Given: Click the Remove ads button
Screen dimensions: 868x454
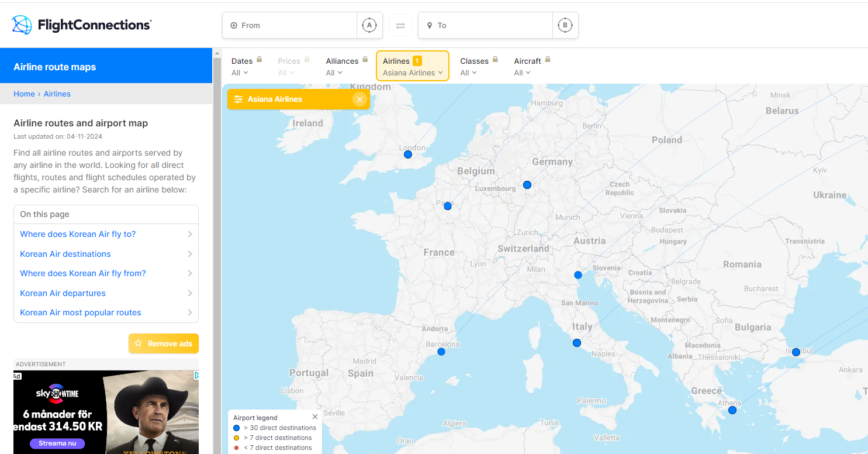Looking at the screenshot, I should (x=164, y=343).
